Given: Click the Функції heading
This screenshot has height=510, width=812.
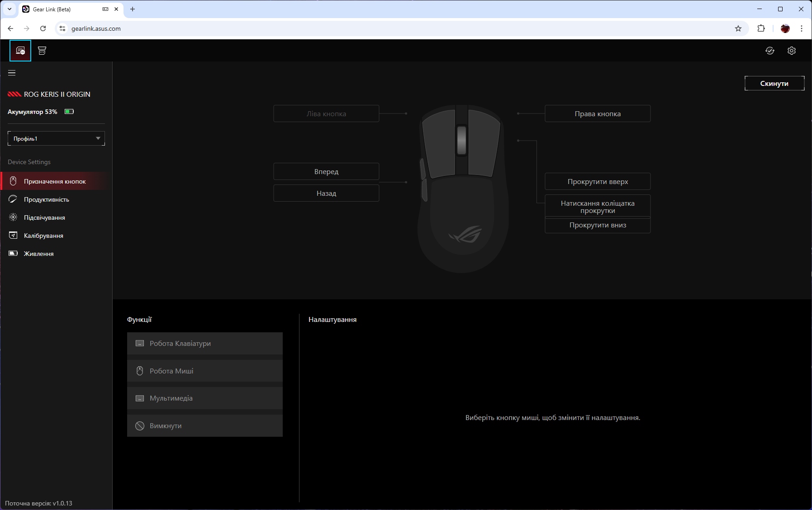Looking at the screenshot, I should [139, 320].
